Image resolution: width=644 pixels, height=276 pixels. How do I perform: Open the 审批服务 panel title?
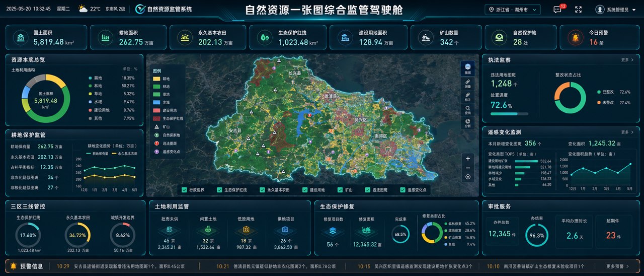point(499,206)
